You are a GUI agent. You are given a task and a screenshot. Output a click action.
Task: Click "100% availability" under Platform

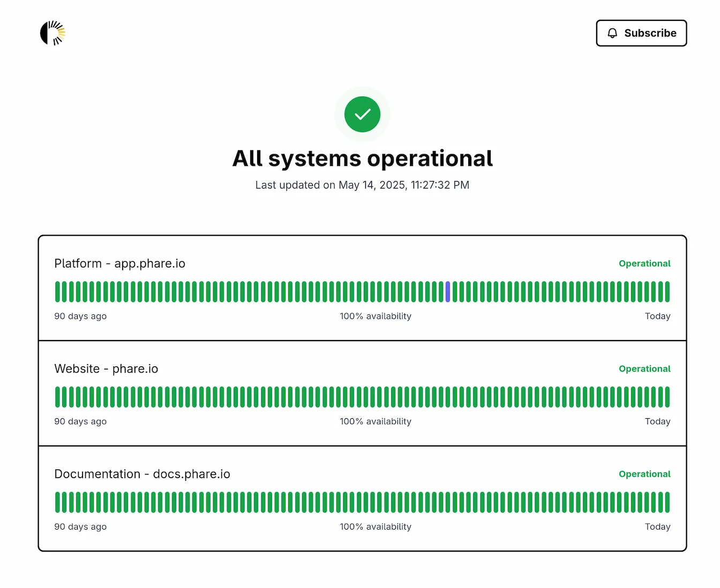(376, 316)
